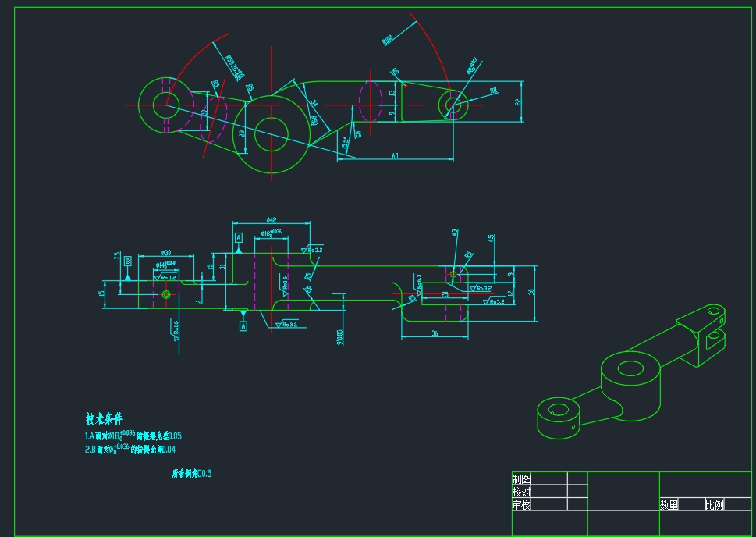Select the 25 slot dimension
The height and width of the screenshot is (537, 756).
click(x=445, y=294)
